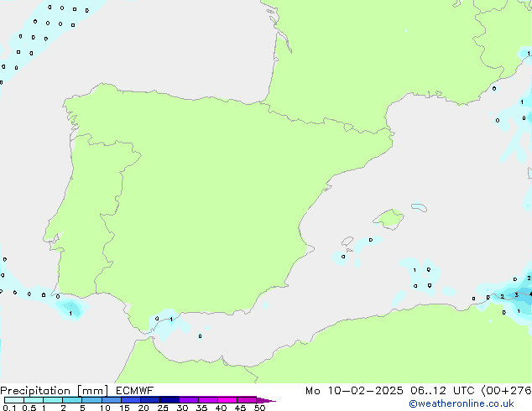The width and height of the screenshot is (532, 411).
Task: Click the '06..12 UTC' time label
Action: [x=442, y=391]
